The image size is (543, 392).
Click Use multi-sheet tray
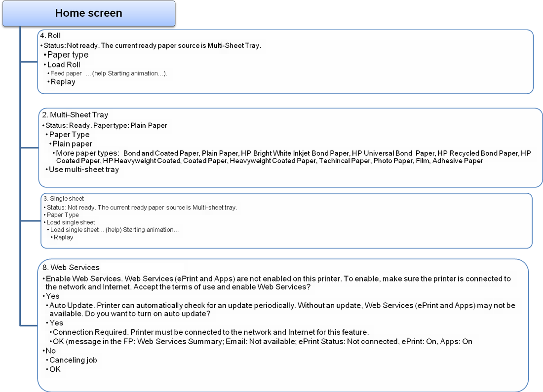coord(83,170)
